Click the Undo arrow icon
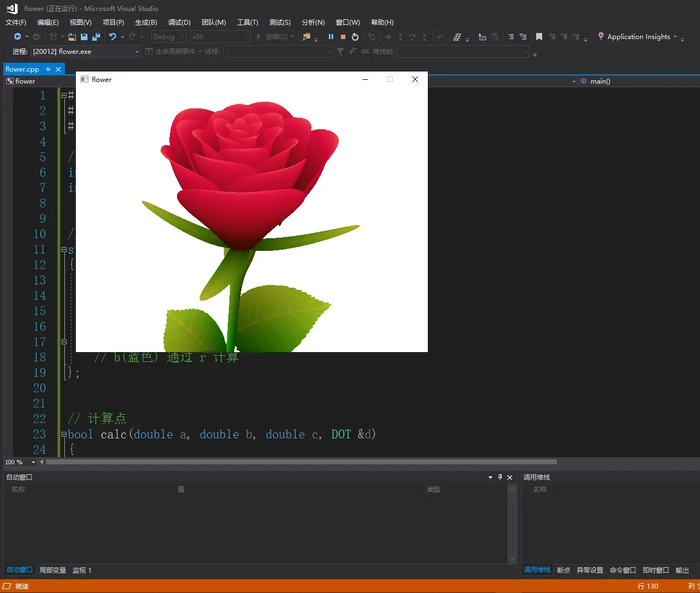Image resolution: width=700 pixels, height=593 pixels. tap(113, 37)
